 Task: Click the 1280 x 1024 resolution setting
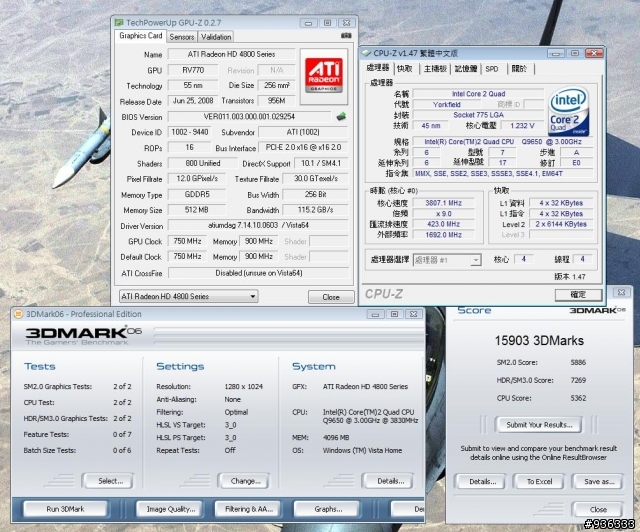pyautogui.click(x=244, y=386)
